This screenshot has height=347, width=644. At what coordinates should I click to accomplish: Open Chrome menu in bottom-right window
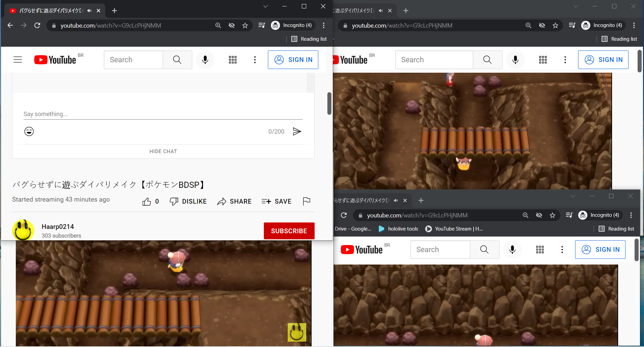coord(631,215)
